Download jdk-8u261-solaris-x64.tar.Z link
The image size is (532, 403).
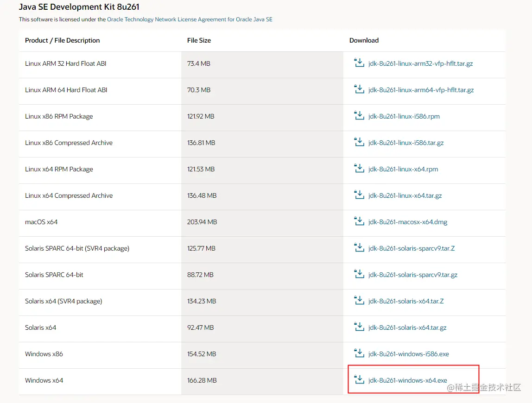pos(406,301)
